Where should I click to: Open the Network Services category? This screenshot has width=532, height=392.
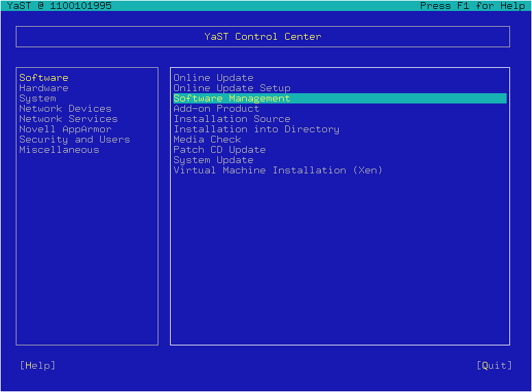tap(69, 119)
